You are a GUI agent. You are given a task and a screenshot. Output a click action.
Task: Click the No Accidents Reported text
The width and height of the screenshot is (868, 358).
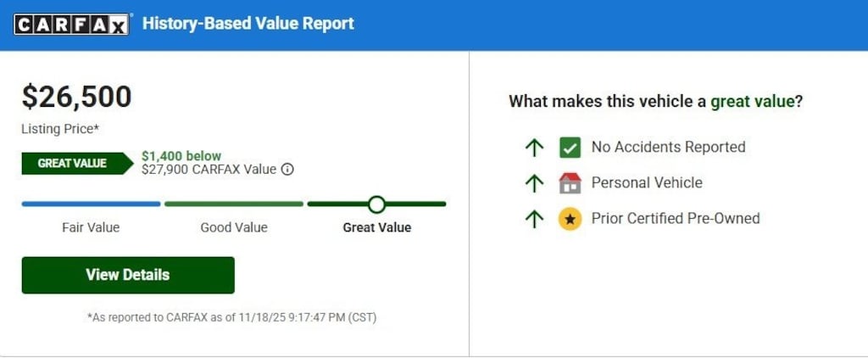(668, 148)
